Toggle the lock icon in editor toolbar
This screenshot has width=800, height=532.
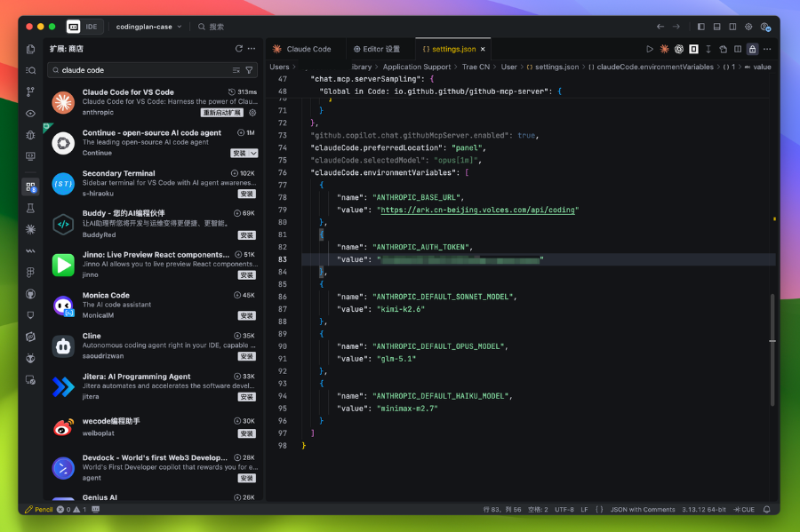(x=752, y=50)
